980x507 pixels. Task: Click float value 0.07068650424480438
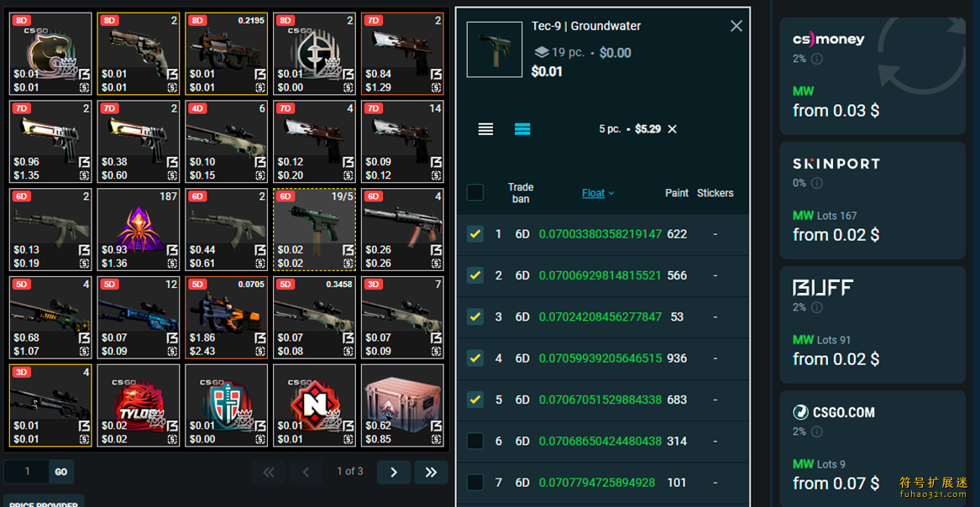coord(600,441)
